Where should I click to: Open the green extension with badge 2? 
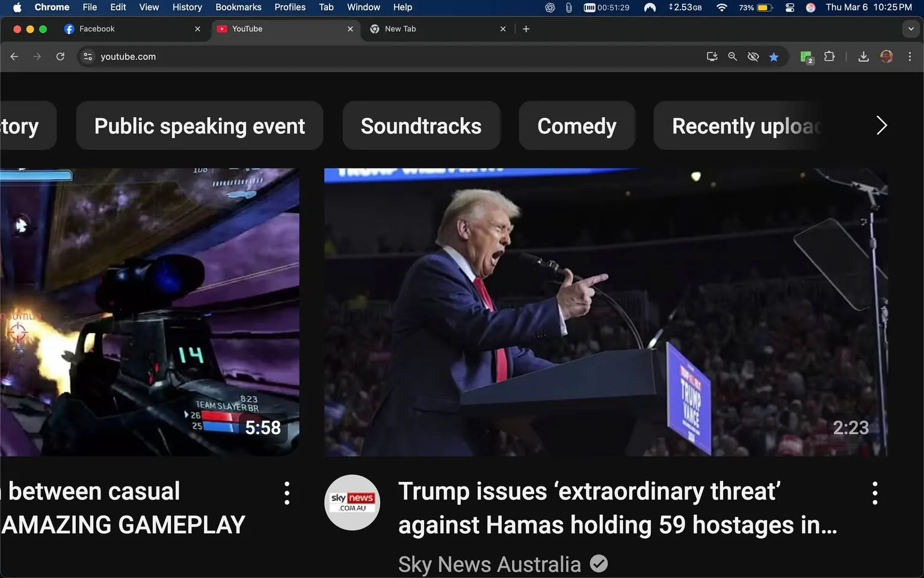pos(805,56)
